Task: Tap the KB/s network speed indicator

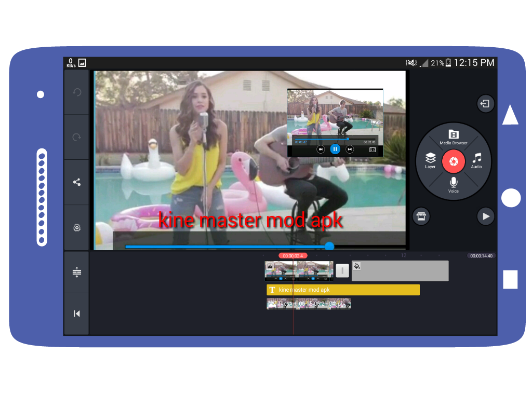Action: tap(71, 63)
